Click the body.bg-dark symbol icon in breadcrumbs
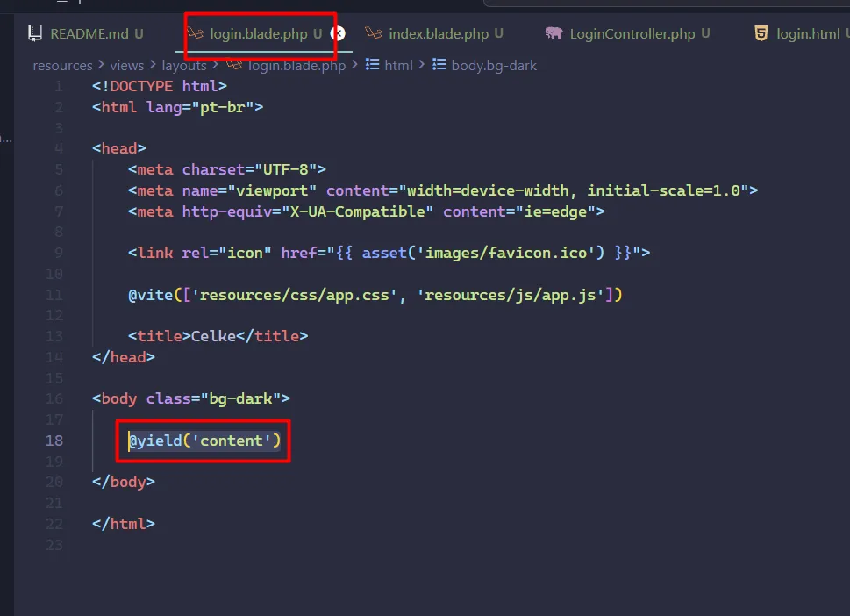This screenshot has height=616, width=850. [439, 65]
